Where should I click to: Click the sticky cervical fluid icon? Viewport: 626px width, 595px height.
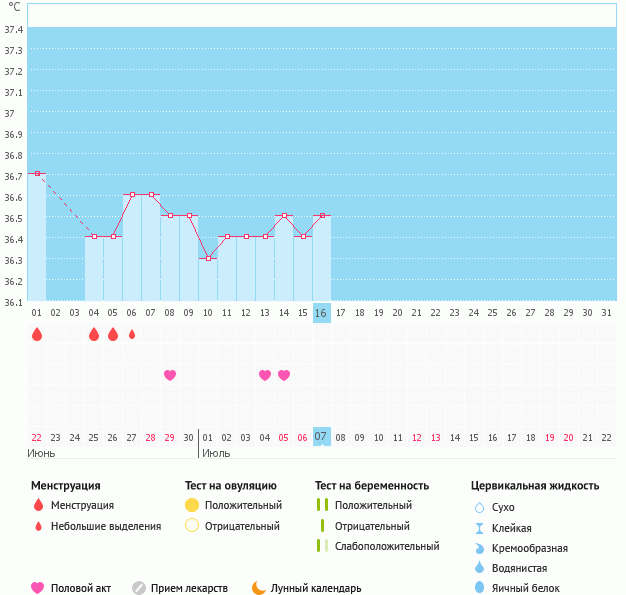pyautogui.click(x=478, y=528)
